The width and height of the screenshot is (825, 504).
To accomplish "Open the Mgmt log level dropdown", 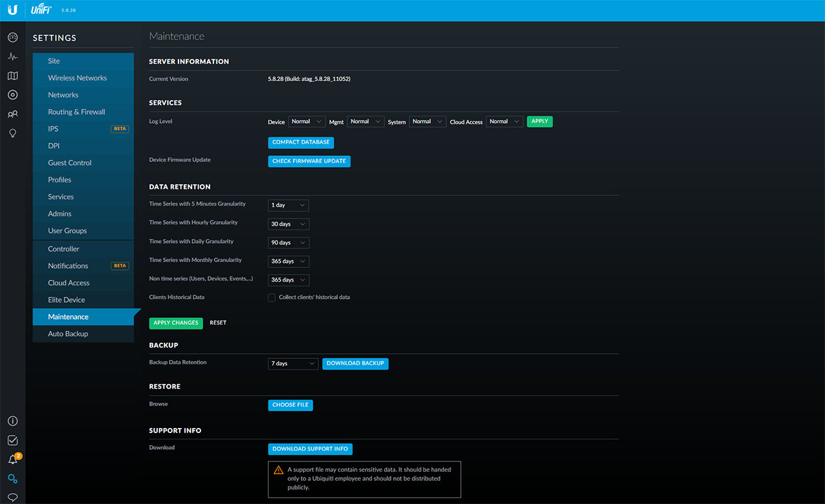I will tap(365, 121).
